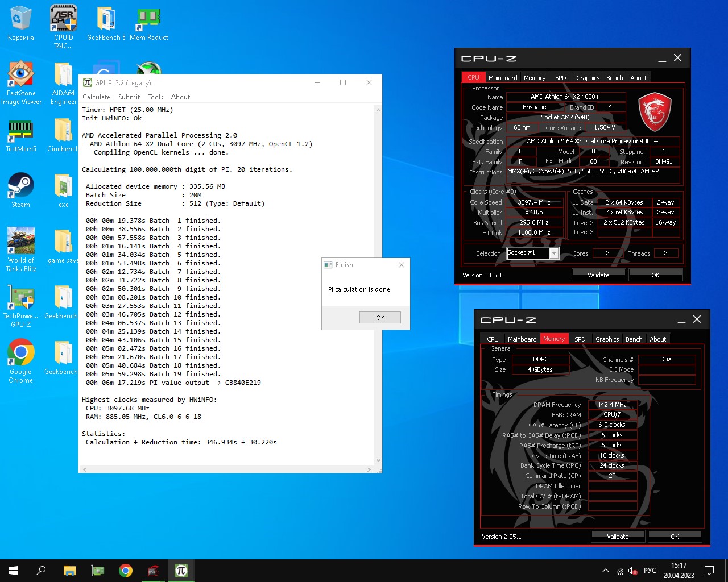728x582 pixels.
Task: Open the CPUID TAIC desktop icon
Action: [63, 27]
